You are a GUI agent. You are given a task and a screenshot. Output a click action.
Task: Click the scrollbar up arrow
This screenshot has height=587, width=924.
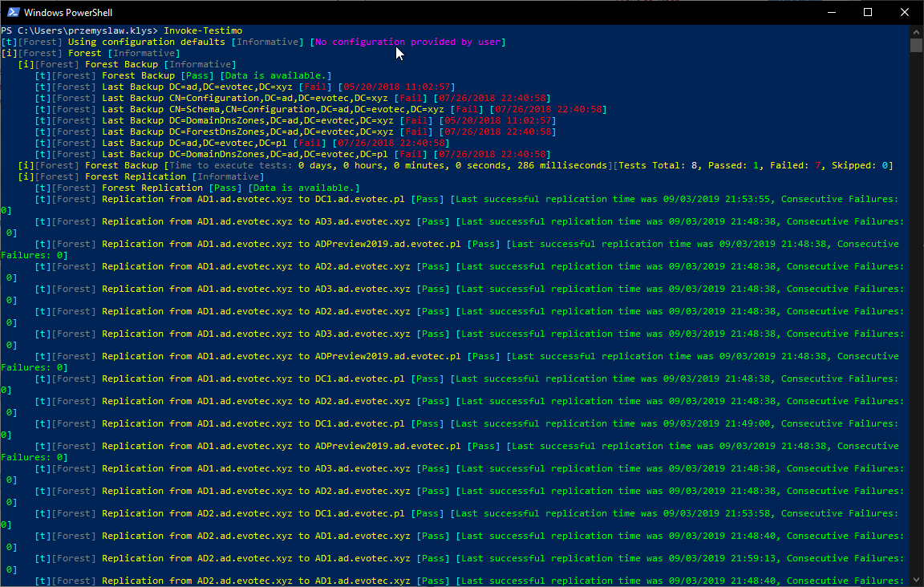pos(917,33)
